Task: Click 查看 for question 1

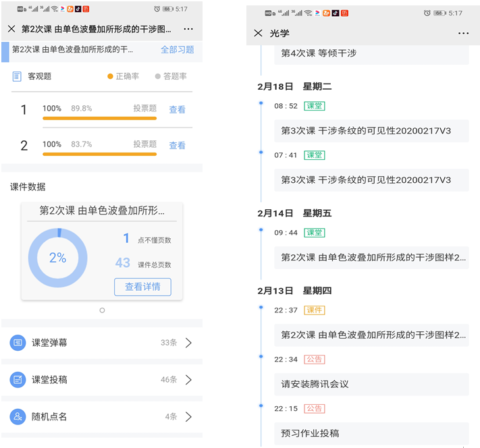Action: pyautogui.click(x=177, y=109)
